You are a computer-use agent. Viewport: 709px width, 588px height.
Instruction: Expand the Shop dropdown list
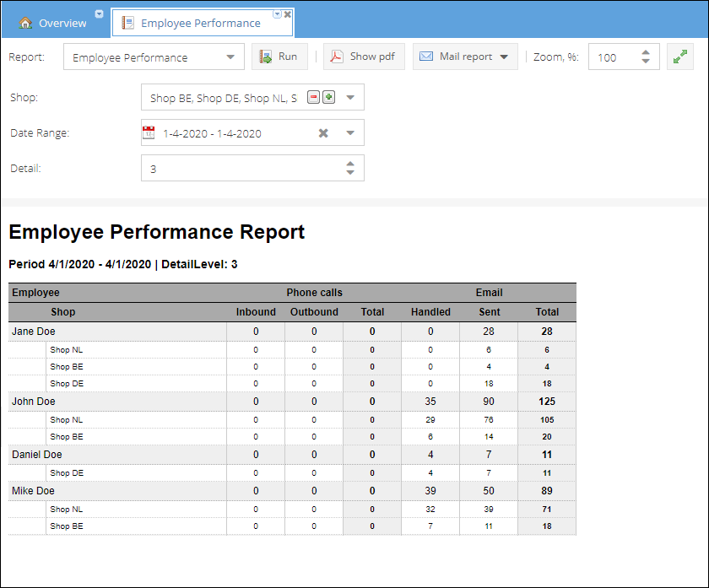350,97
